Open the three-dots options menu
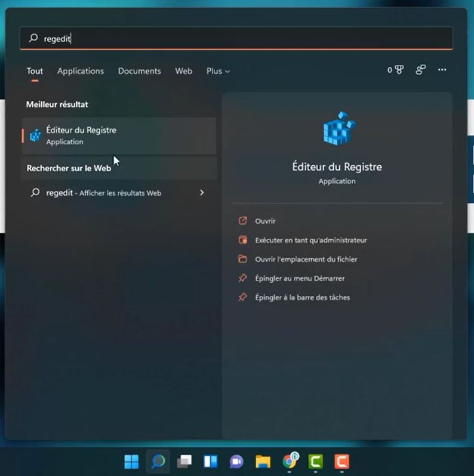This screenshot has height=476, width=474. (442, 70)
